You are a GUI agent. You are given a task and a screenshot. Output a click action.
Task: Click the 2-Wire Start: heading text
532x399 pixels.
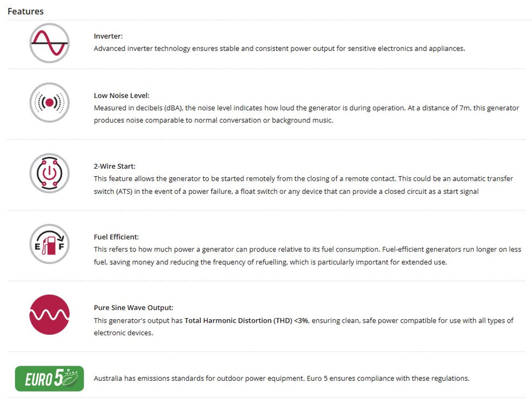pyautogui.click(x=114, y=166)
